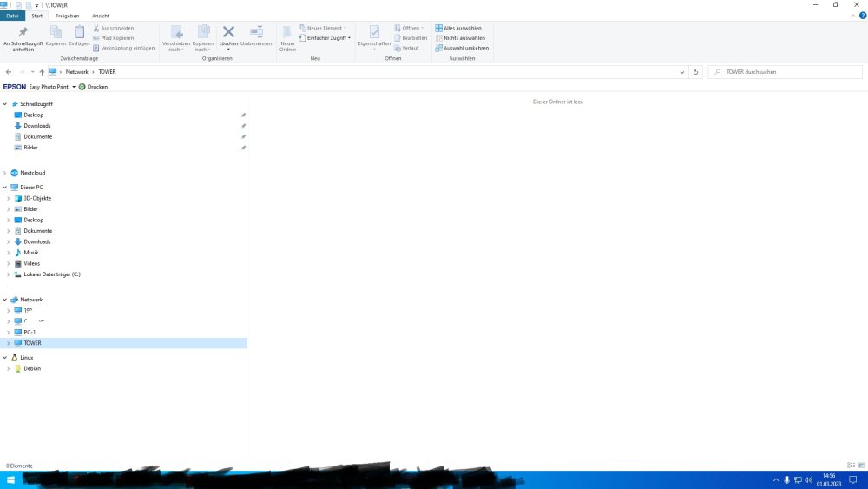This screenshot has height=489, width=868.
Task: Click the TOWER durchsuchen search field
Action: [x=785, y=72]
